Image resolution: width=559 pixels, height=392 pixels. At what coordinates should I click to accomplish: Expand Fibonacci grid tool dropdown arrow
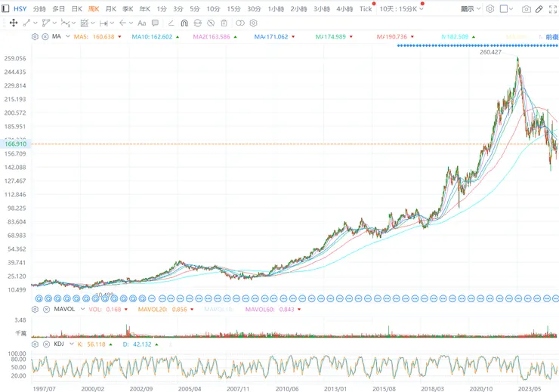coord(93,23)
